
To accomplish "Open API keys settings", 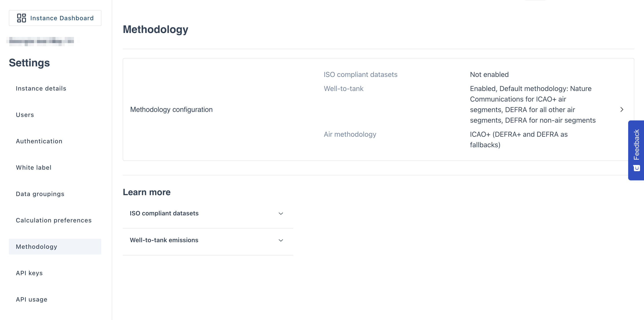I will pyautogui.click(x=29, y=273).
